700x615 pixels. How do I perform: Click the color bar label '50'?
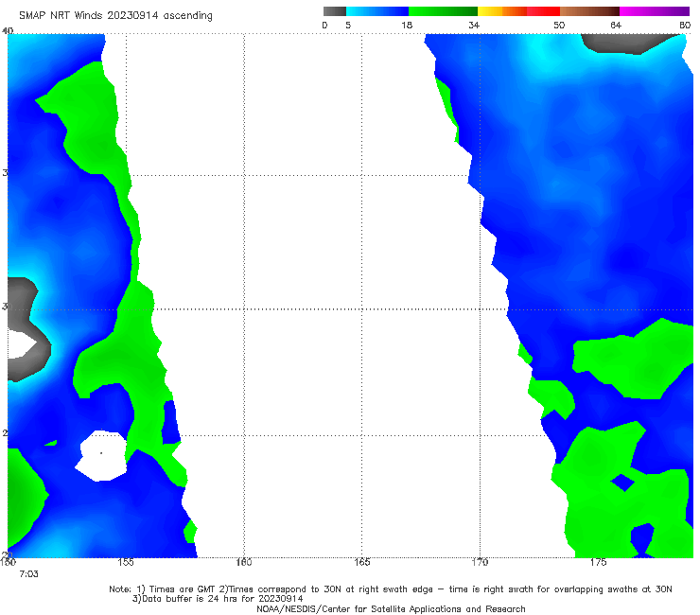point(559,25)
